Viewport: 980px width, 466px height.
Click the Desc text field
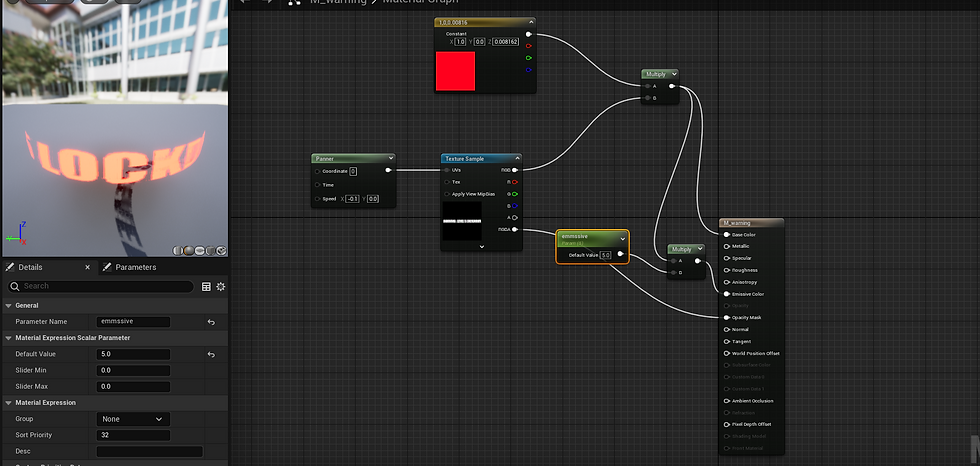149,452
